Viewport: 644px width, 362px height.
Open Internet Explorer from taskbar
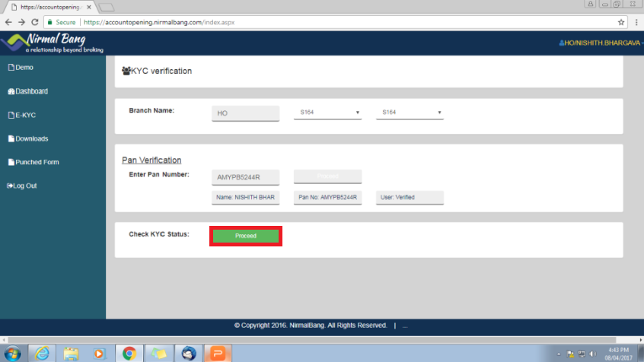click(x=43, y=353)
